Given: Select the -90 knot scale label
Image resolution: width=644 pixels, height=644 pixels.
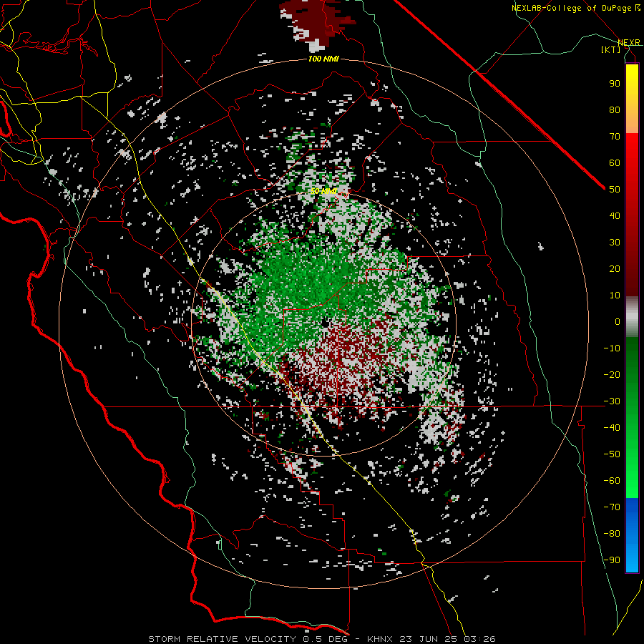Looking at the screenshot, I should point(612,560).
